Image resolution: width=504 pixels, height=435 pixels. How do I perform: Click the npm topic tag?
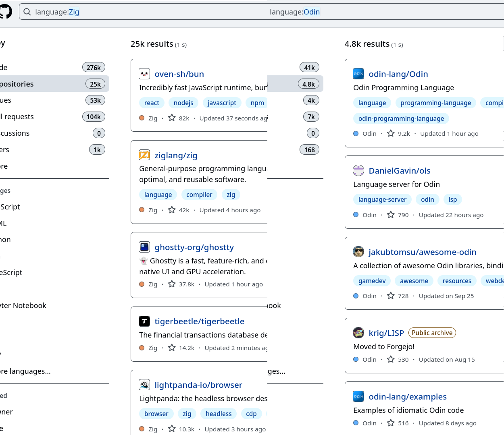257,103
